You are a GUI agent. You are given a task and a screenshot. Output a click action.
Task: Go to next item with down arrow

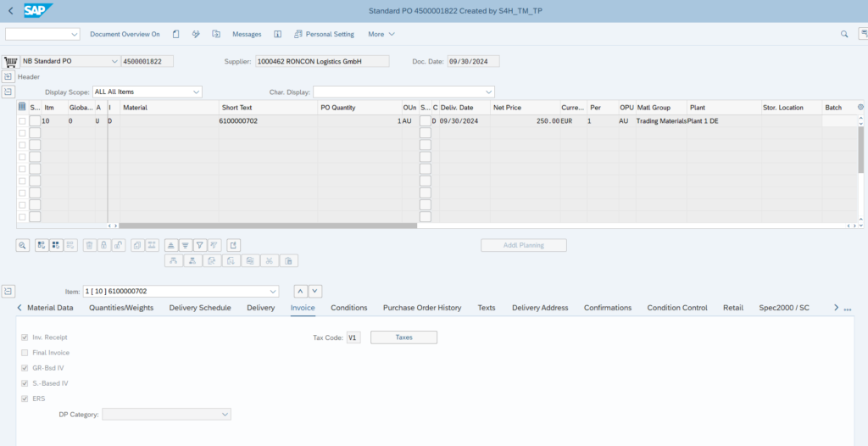pos(315,291)
